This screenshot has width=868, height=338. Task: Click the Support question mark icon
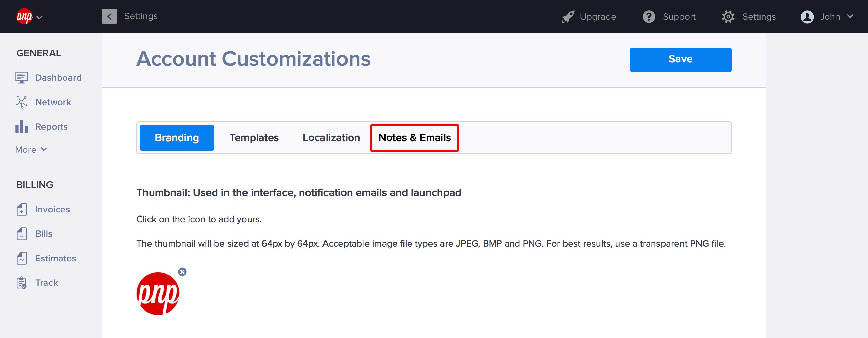coord(649,17)
